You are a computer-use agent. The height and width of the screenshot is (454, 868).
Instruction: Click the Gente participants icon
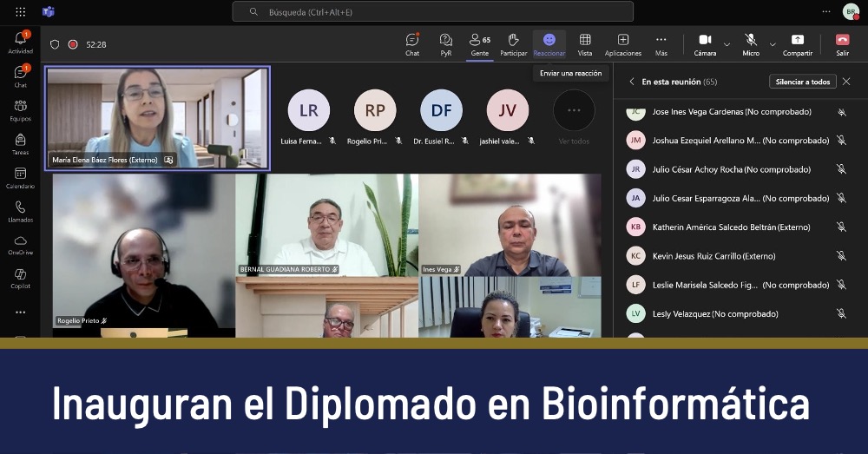click(479, 43)
